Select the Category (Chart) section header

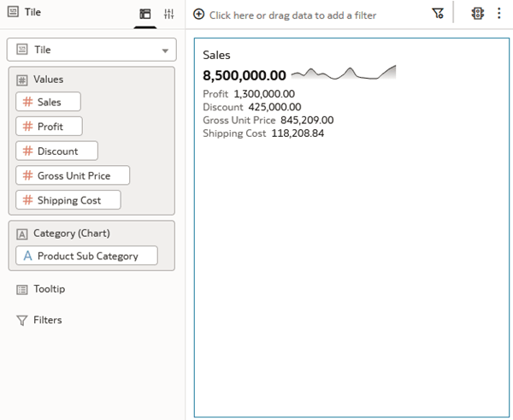click(x=72, y=234)
